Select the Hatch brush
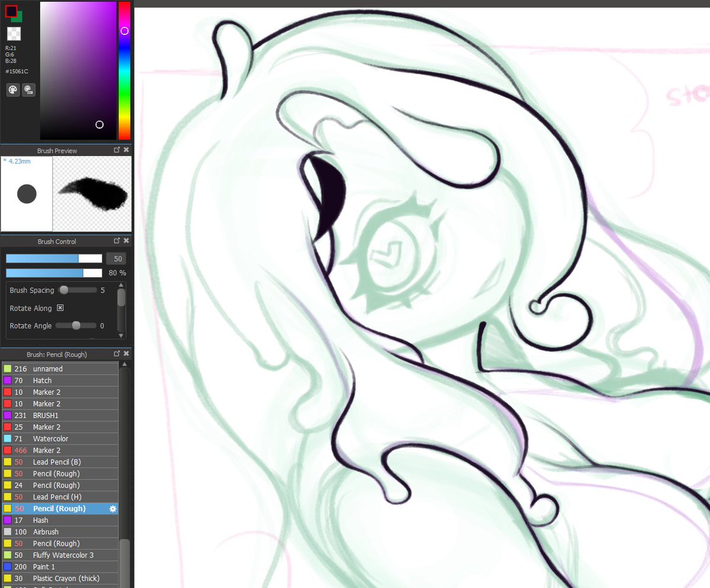 coord(60,380)
